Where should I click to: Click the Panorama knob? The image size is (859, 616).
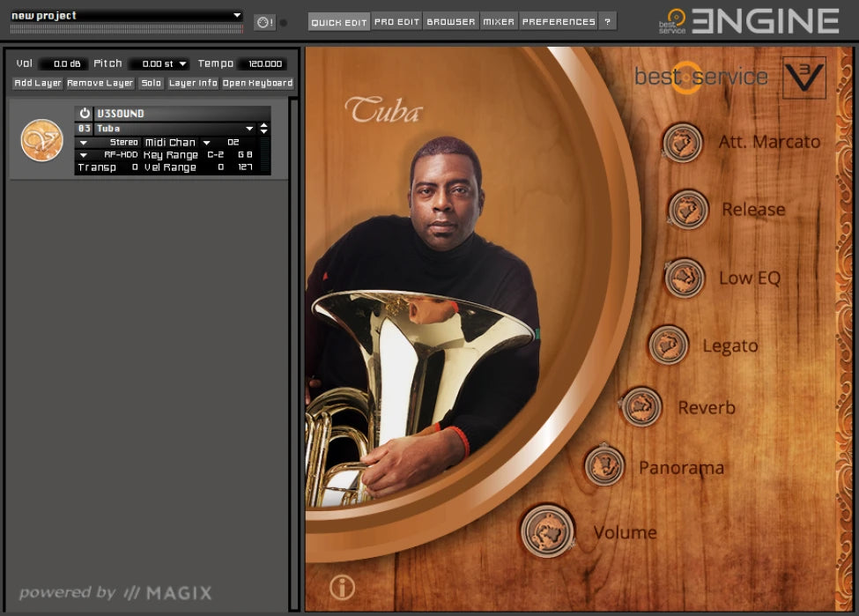(x=604, y=466)
